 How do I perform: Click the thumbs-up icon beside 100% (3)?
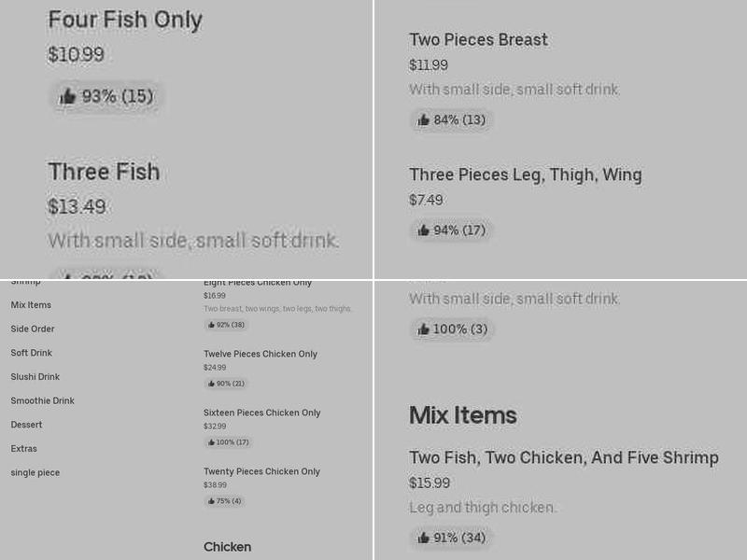click(424, 329)
